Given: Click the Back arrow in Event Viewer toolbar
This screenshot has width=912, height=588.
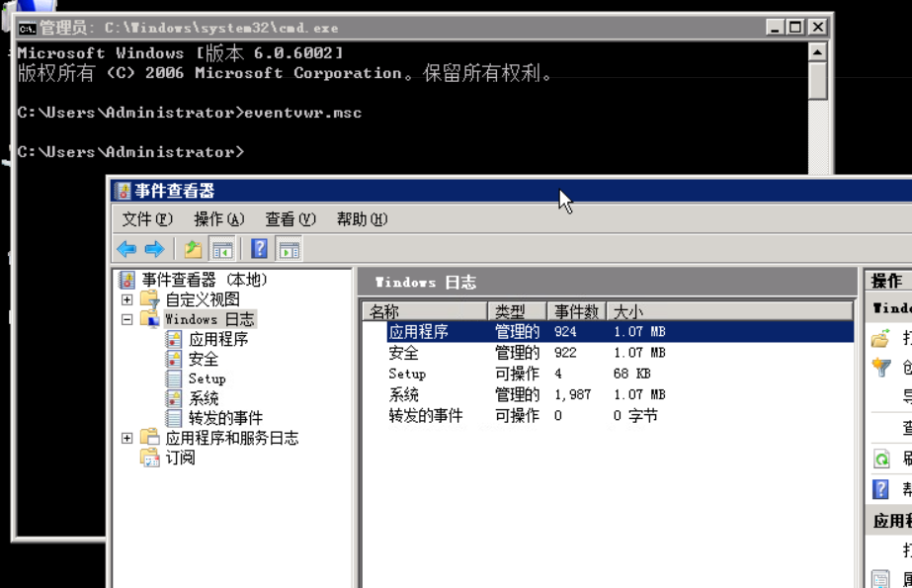Looking at the screenshot, I should 126,249.
